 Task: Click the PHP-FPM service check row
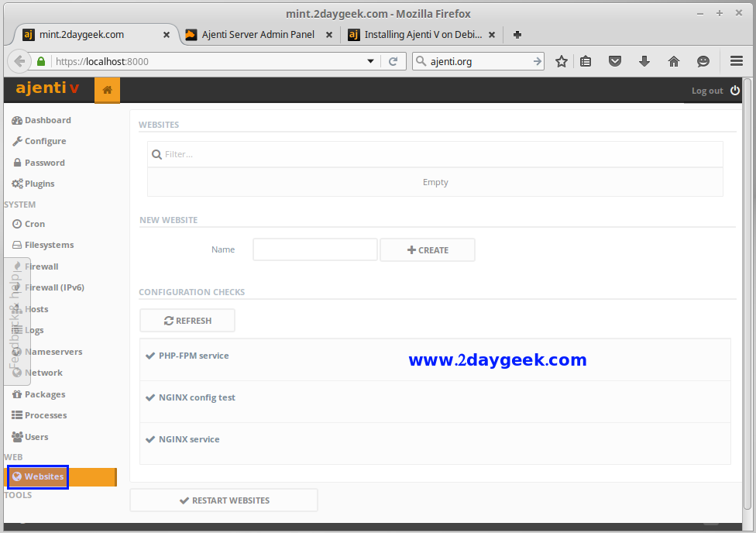point(435,359)
